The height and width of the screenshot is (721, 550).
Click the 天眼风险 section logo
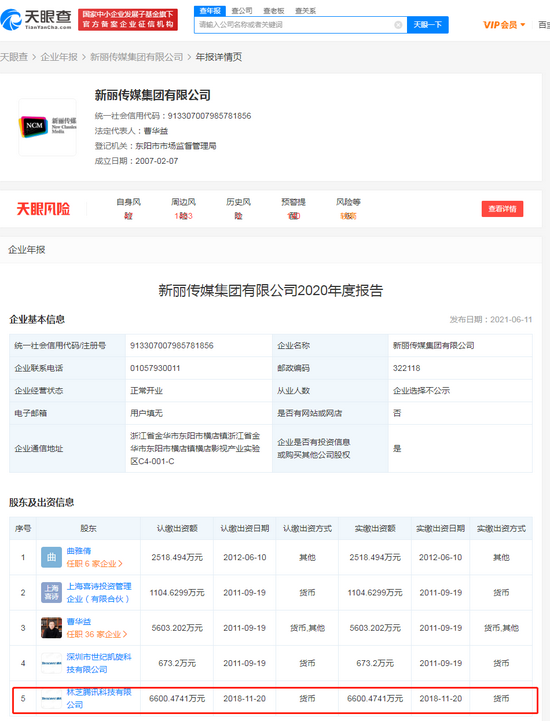(43, 209)
